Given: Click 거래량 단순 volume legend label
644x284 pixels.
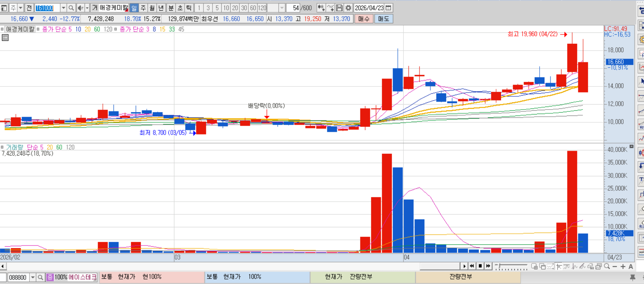Looking at the screenshot, I should pyautogui.click(x=24, y=147).
